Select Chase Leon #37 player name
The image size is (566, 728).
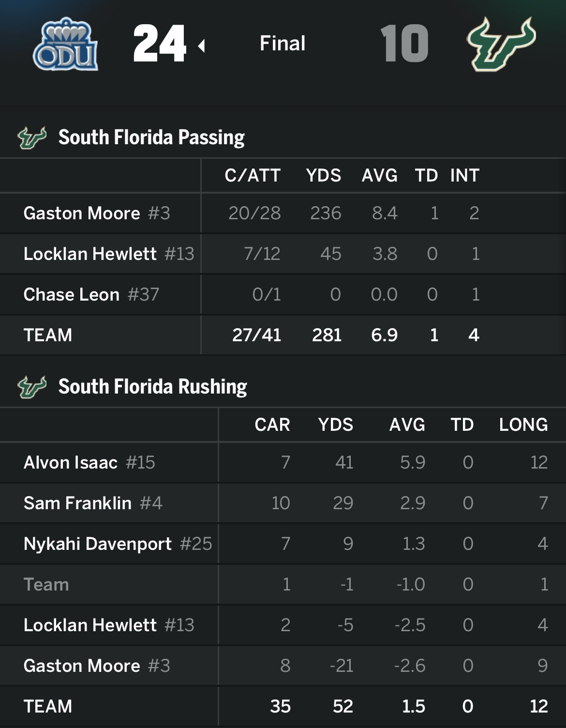tap(72, 295)
